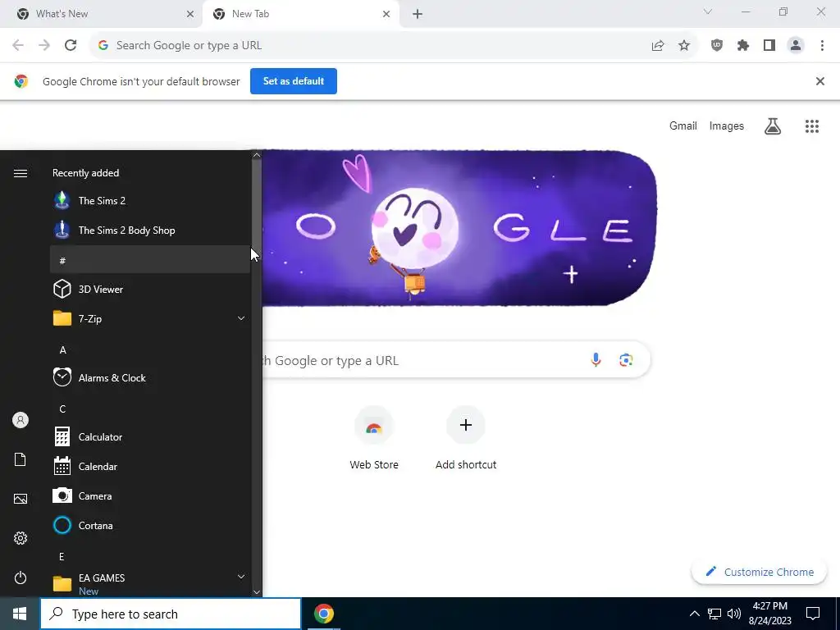The height and width of the screenshot is (630, 840).
Task: Open the Images link
Action: pyautogui.click(x=727, y=126)
